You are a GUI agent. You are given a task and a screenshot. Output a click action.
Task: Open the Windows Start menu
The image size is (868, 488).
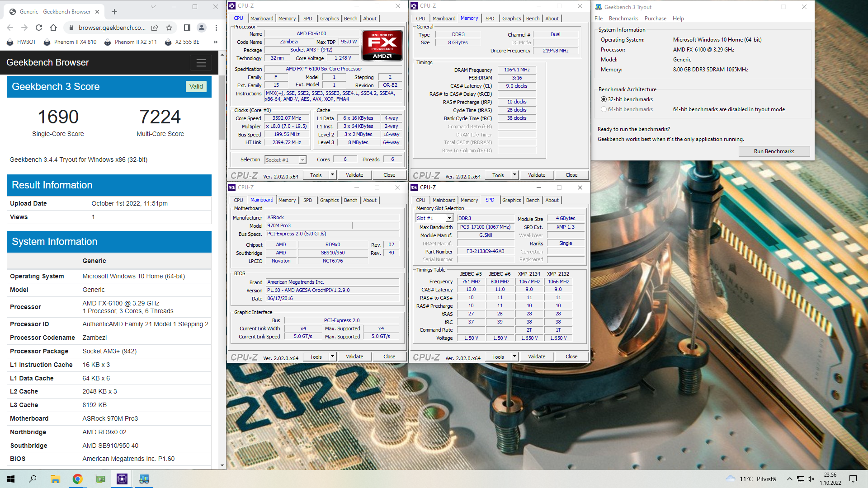(11, 479)
